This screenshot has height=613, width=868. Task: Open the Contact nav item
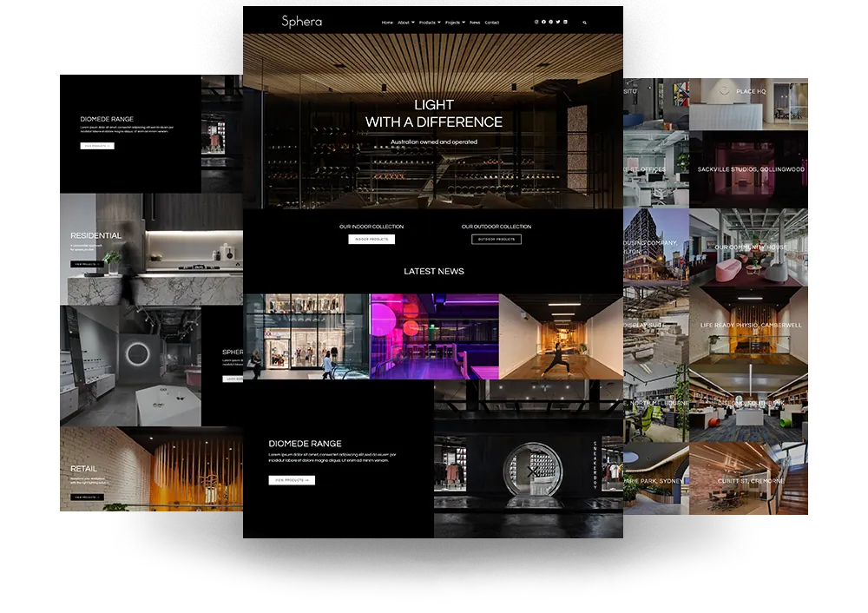[492, 23]
